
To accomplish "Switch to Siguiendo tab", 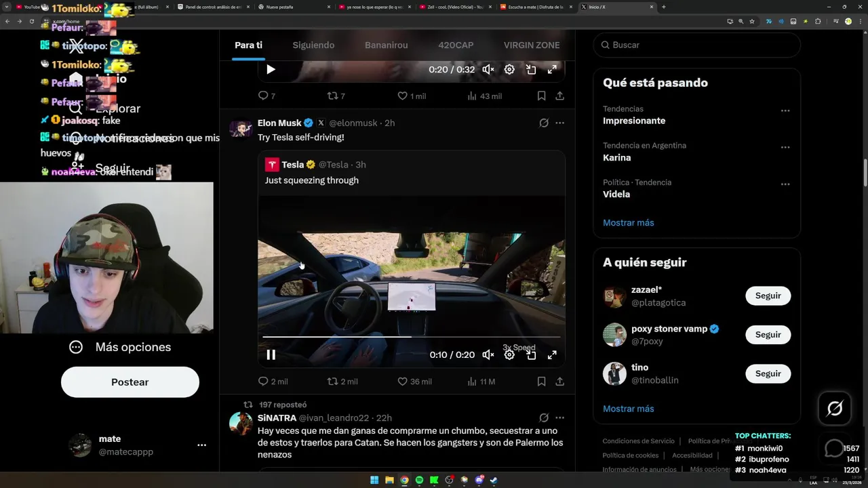I will tap(313, 45).
